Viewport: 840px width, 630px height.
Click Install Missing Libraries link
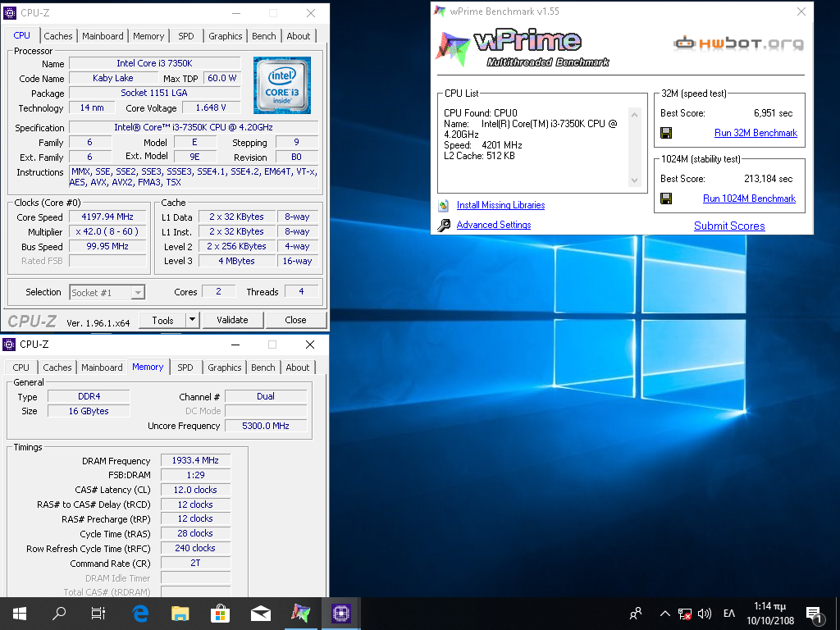(500, 205)
